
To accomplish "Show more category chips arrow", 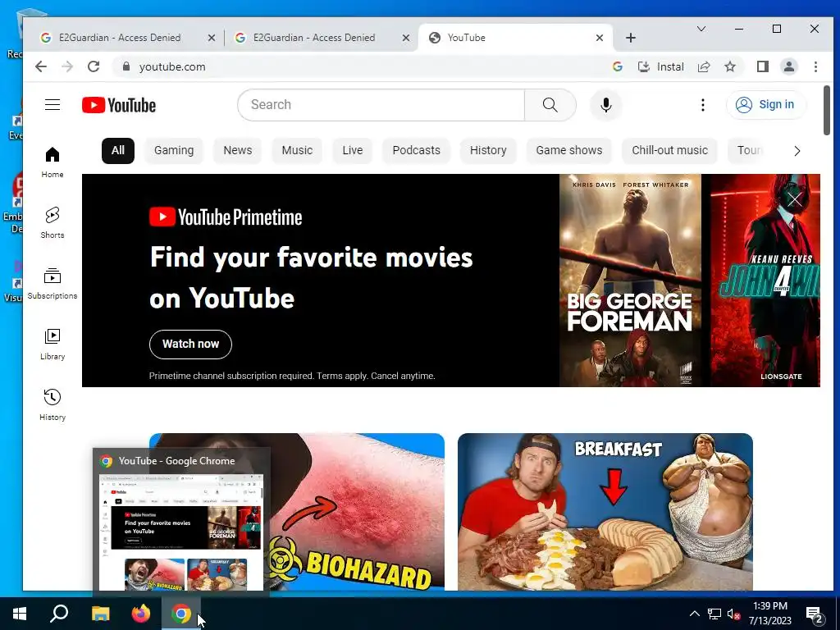I will point(797,151).
